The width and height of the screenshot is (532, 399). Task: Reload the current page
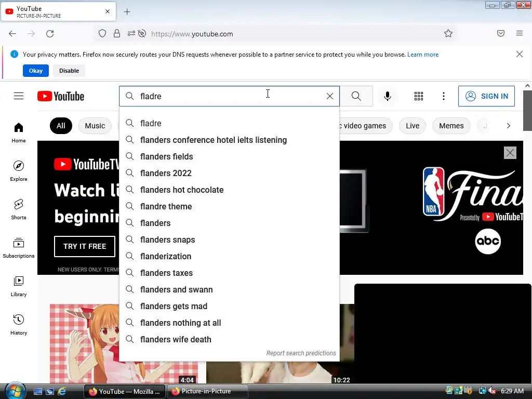coord(50,34)
